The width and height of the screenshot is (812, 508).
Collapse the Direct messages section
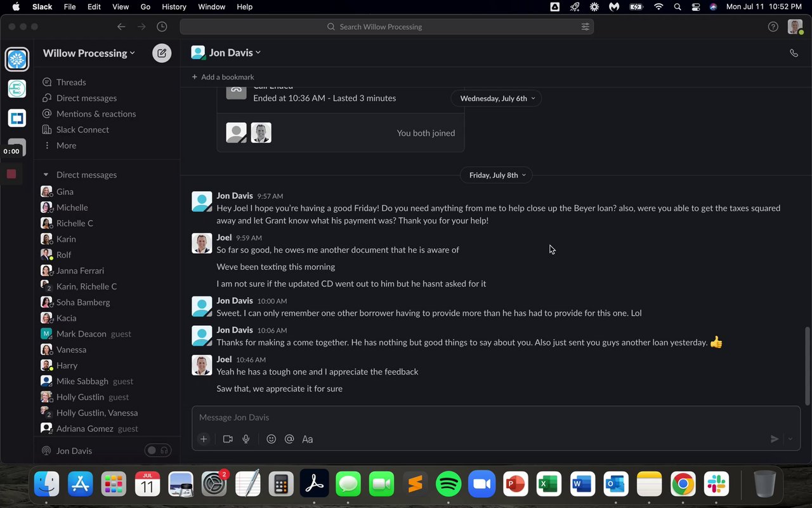click(x=46, y=175)
